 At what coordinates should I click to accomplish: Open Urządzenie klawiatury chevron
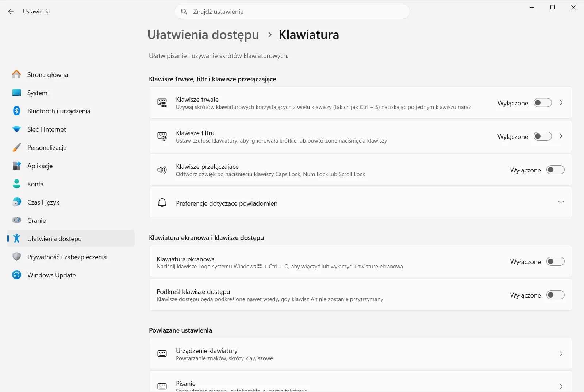(561, 354)
